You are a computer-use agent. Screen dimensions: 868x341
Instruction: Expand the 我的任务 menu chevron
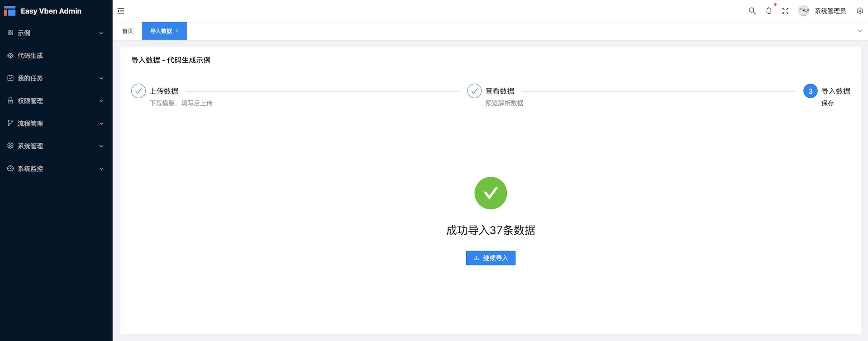pyautogui.click(x=101, y=78)
